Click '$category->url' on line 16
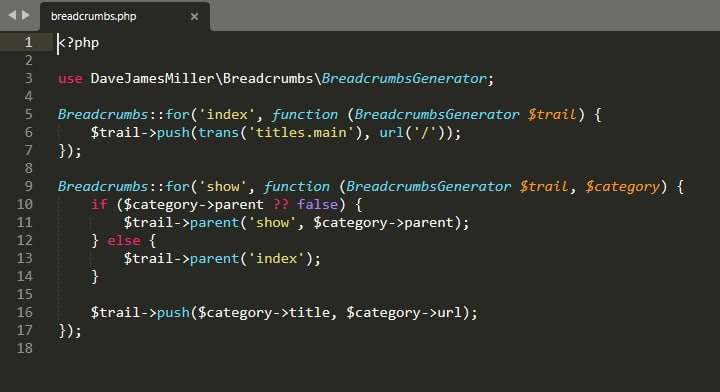The height and width of the screenshot is (392, 720). (404, 313)
